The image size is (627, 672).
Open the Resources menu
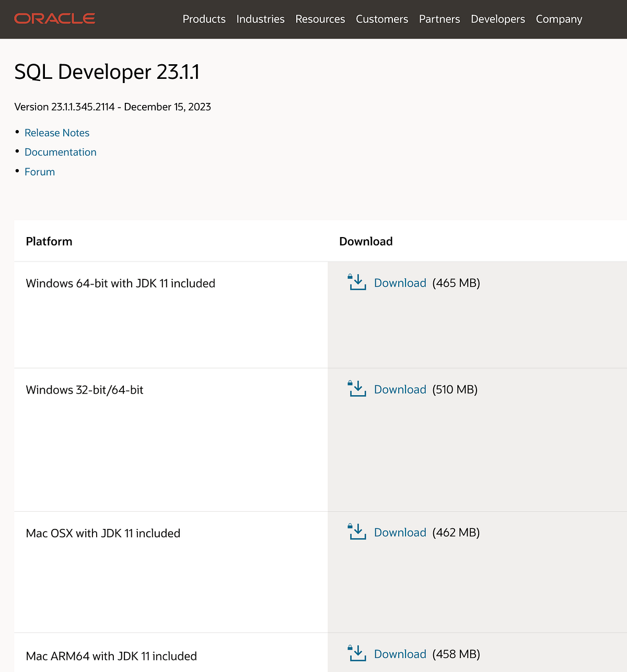point(320,19)
